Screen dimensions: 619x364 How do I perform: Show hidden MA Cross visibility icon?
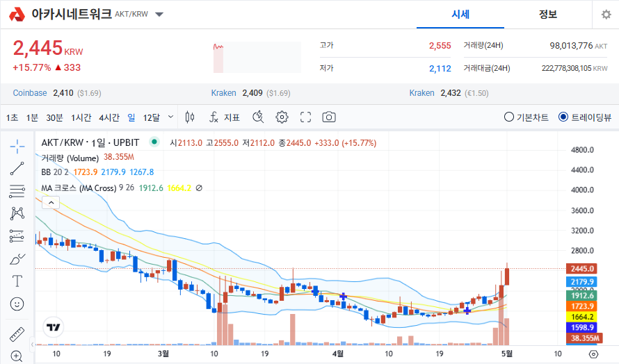pos(200,188)
